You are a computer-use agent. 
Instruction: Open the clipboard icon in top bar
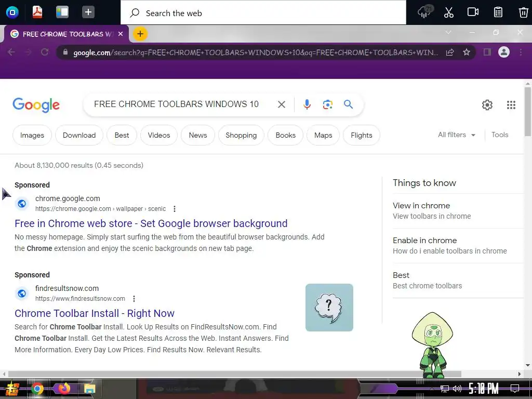coord(498,12)
